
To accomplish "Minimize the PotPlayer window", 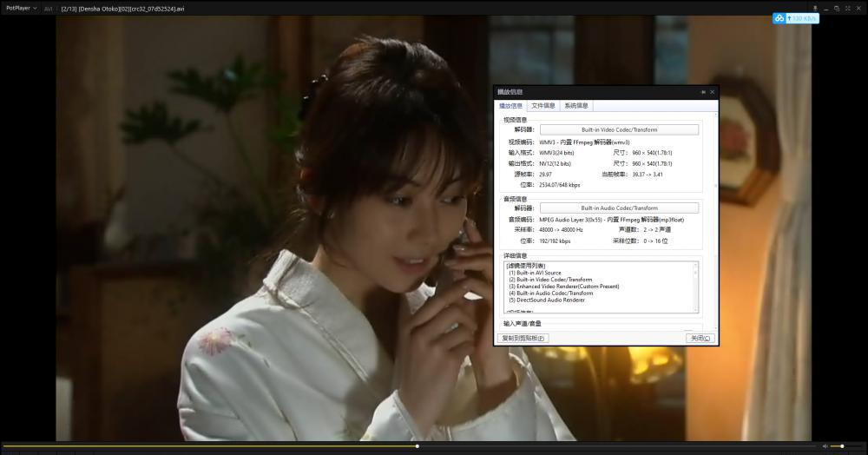I will coord(826,9).
